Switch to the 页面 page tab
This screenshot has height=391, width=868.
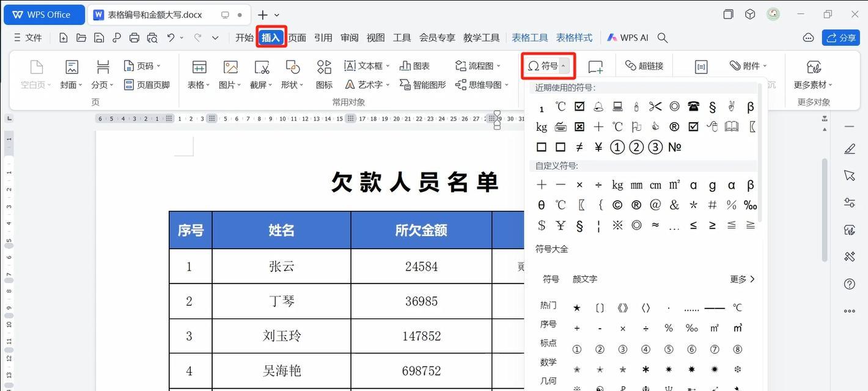297,38
